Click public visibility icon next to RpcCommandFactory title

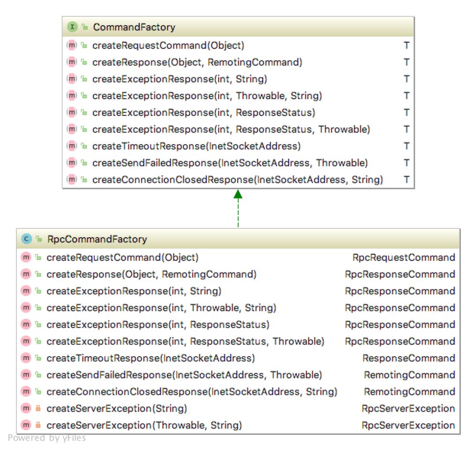click(39, 239)
